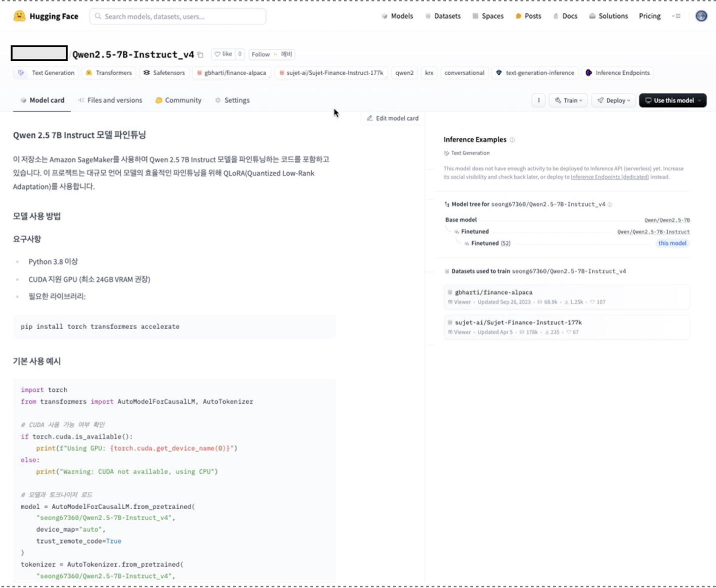Switch to the Settings tab
The height and width of the screenshot is (588, 716).
coord(232,100)
